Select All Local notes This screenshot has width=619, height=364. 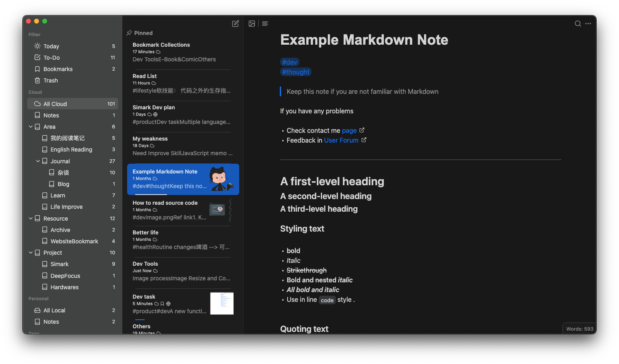click(x=73, y=310)
